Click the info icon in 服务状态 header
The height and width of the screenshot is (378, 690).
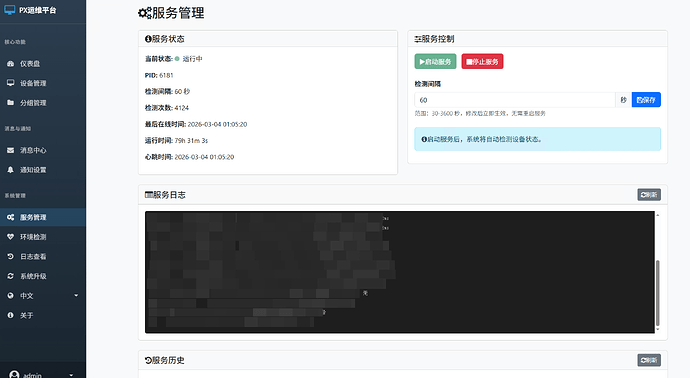(x=148, y=39)
